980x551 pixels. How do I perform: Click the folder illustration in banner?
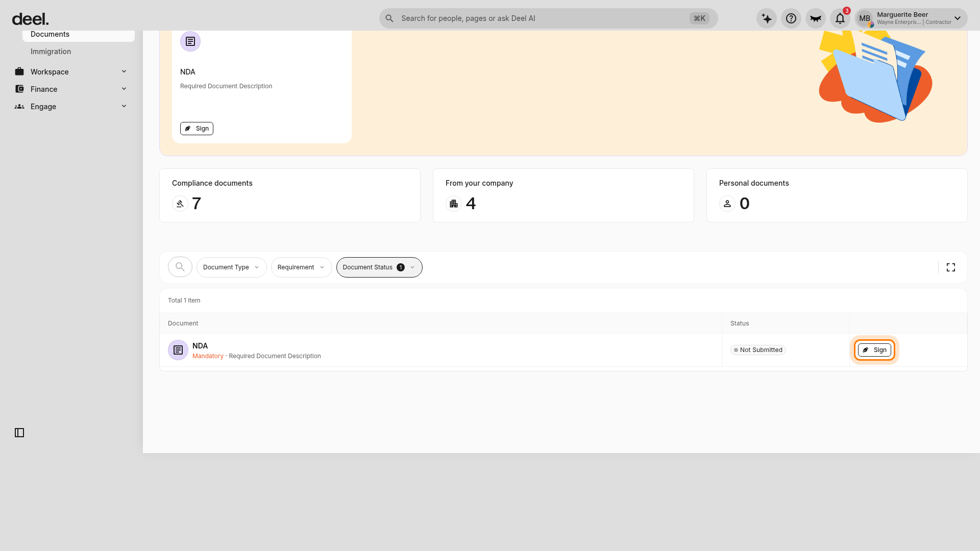click(875, 77)
